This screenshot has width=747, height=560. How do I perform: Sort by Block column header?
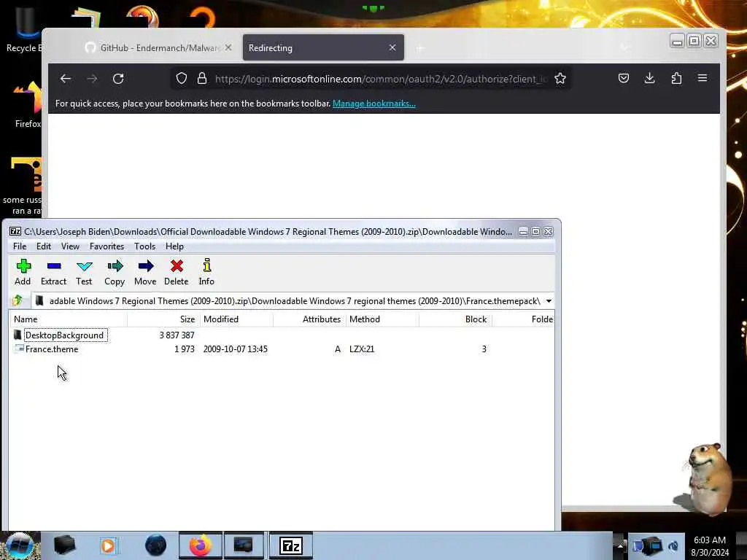455,319
